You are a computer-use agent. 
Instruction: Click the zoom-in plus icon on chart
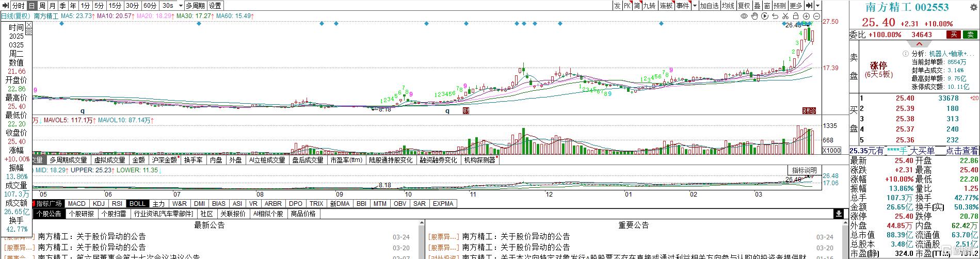pos(806,17)
